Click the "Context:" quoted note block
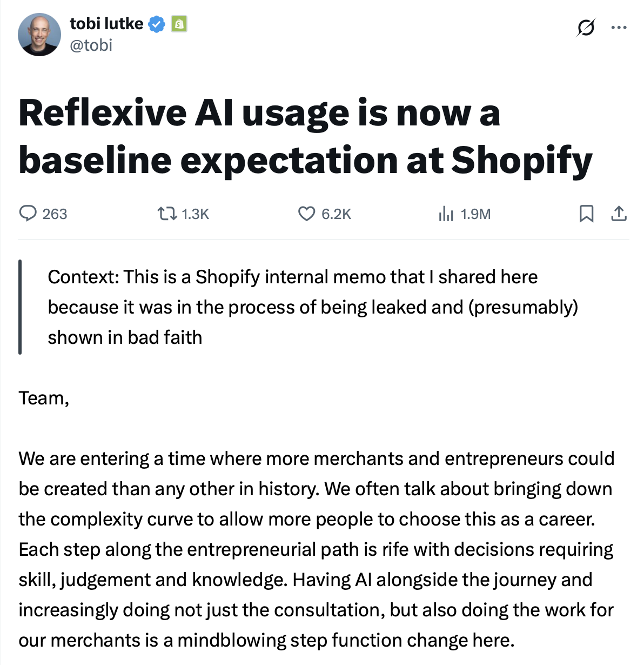 (x=313, y=307)
